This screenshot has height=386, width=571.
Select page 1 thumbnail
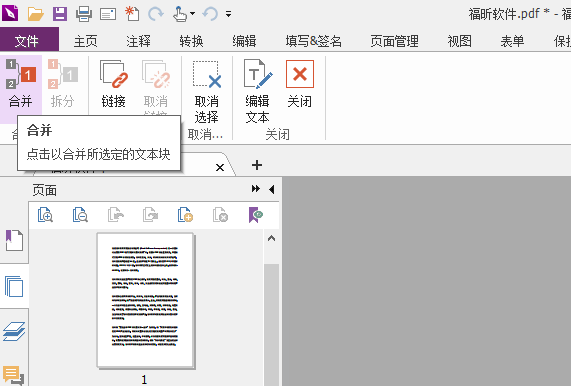pos(145,300)
